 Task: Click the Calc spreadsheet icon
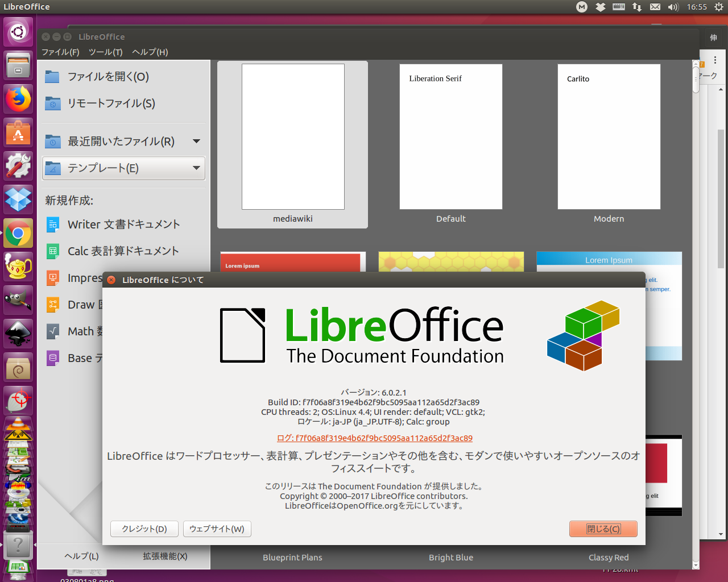point(53,251)
